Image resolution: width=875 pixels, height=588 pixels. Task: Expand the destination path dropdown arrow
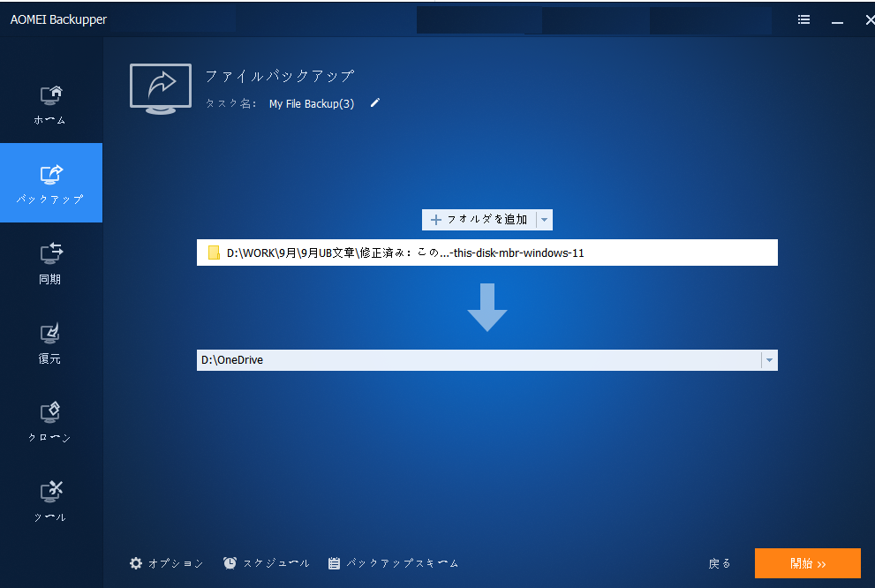(769, 360)
